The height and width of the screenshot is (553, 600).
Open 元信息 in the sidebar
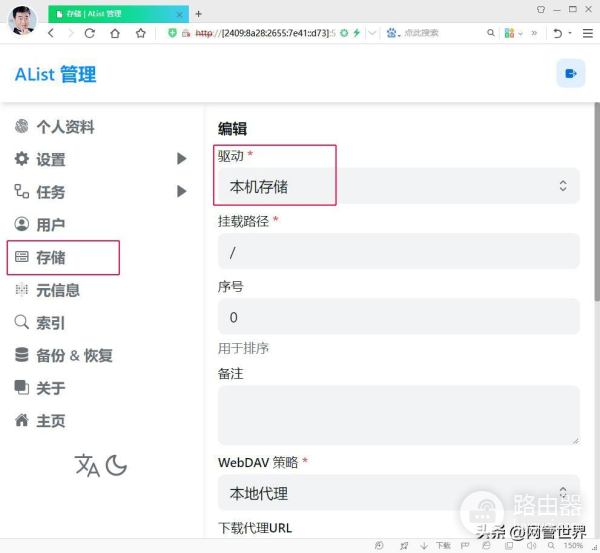tap(47, 290)
